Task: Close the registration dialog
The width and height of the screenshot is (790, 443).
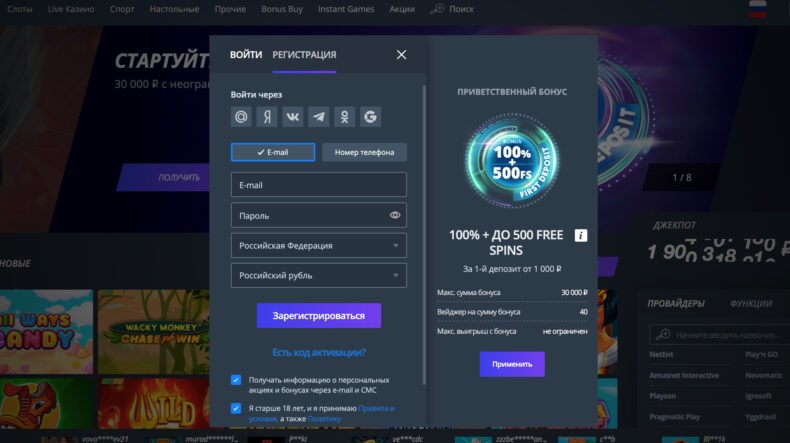Action: click(401, 54)
